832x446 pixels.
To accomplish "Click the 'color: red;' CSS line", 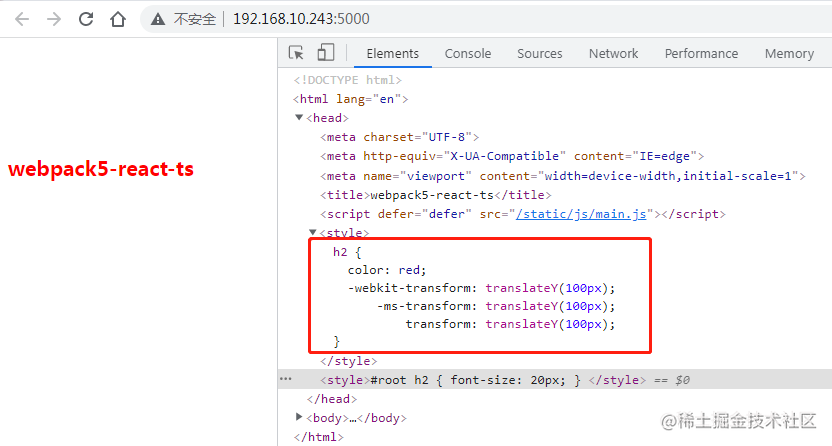I will [x=387, y=270].
